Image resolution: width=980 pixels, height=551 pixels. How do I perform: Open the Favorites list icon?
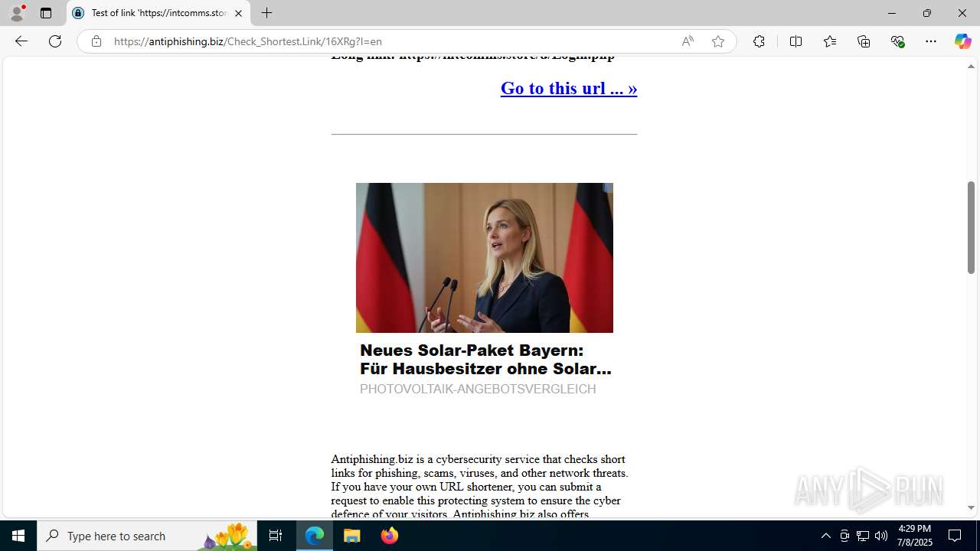pos(829,41)
